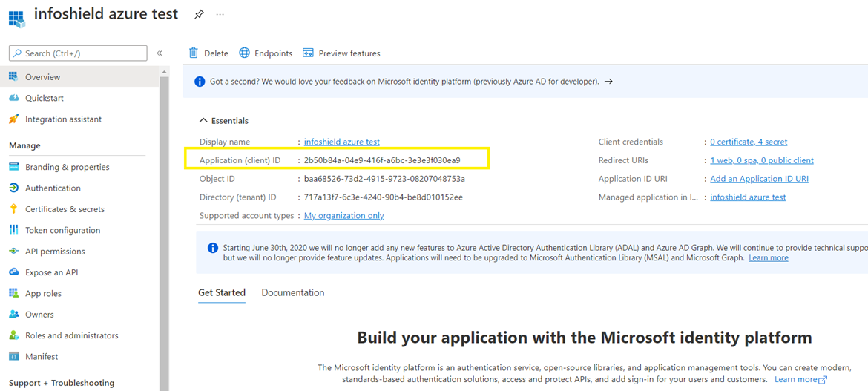Image resolution: width=868 pixels, height=391 pixels.
Task: Open the Display name link infoshield azure test
Action: (341, 142)
